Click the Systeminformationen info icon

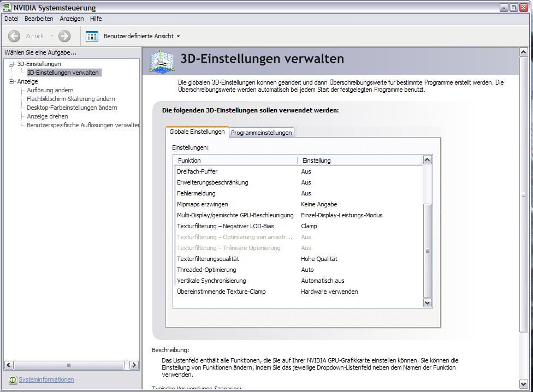(13, 380)
